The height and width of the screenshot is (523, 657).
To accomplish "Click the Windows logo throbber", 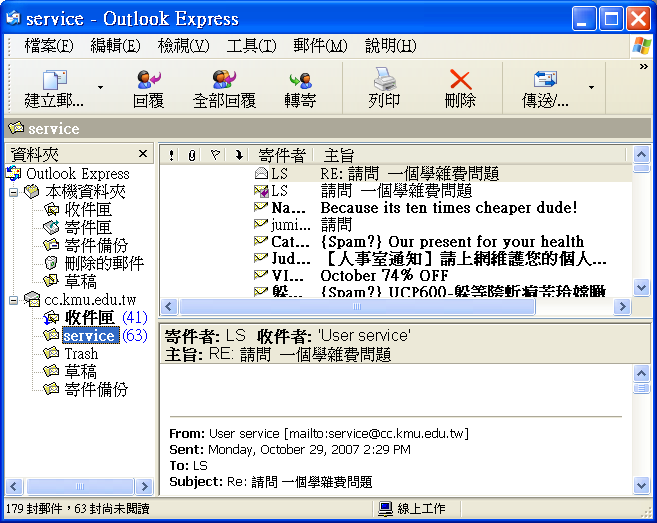I will pos(641,45).
